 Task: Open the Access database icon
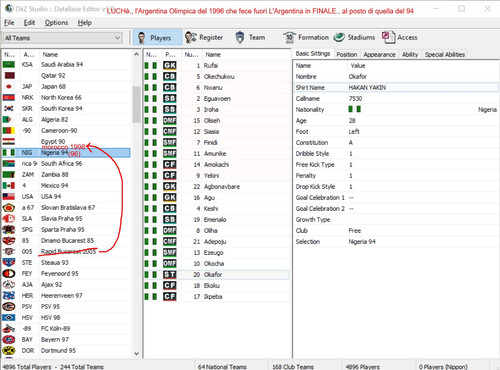click(388, 37)
